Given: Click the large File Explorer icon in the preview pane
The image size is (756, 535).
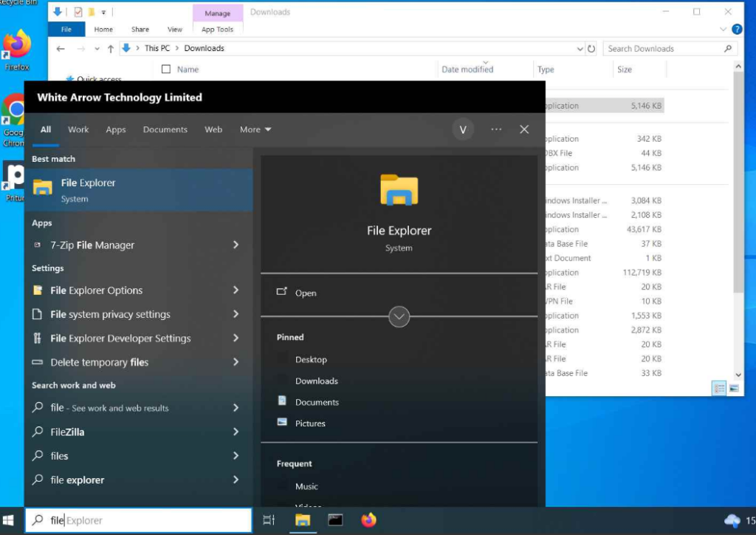Looking at the screenshot, I should pos(399,190).
